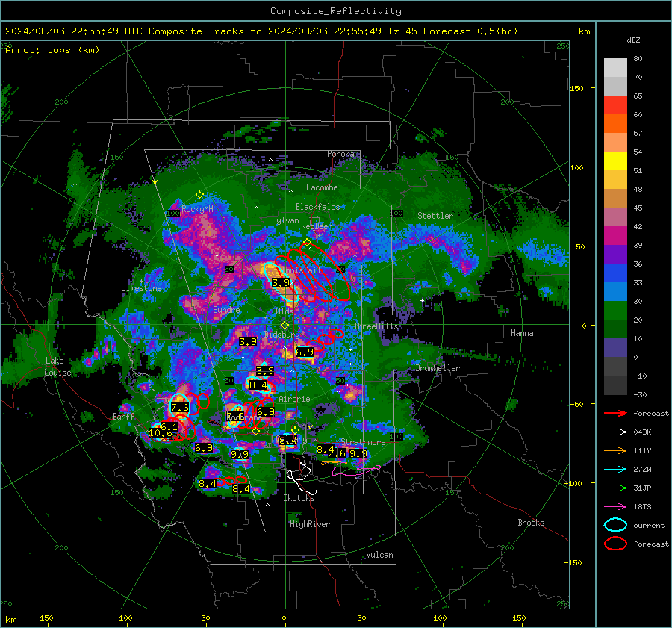Click the -30 value in dBZ scale
This screenshot has width=672, height=628.
pos(641,394)
